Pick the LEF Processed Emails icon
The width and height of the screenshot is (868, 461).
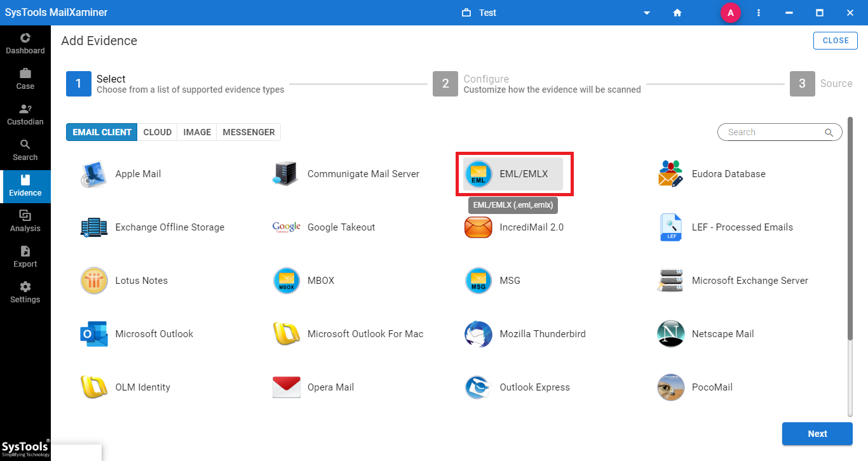(x=670, y=227)
